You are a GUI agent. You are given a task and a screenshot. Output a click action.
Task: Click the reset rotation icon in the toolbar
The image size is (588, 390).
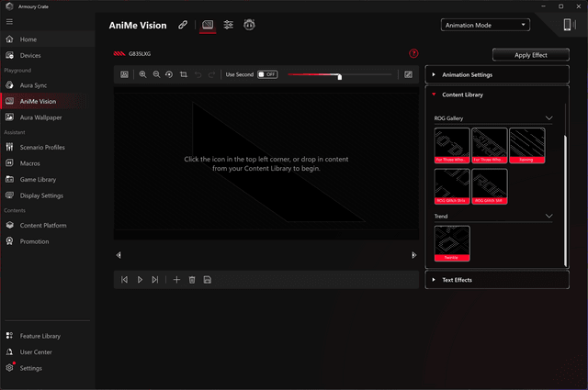point(169,74)
